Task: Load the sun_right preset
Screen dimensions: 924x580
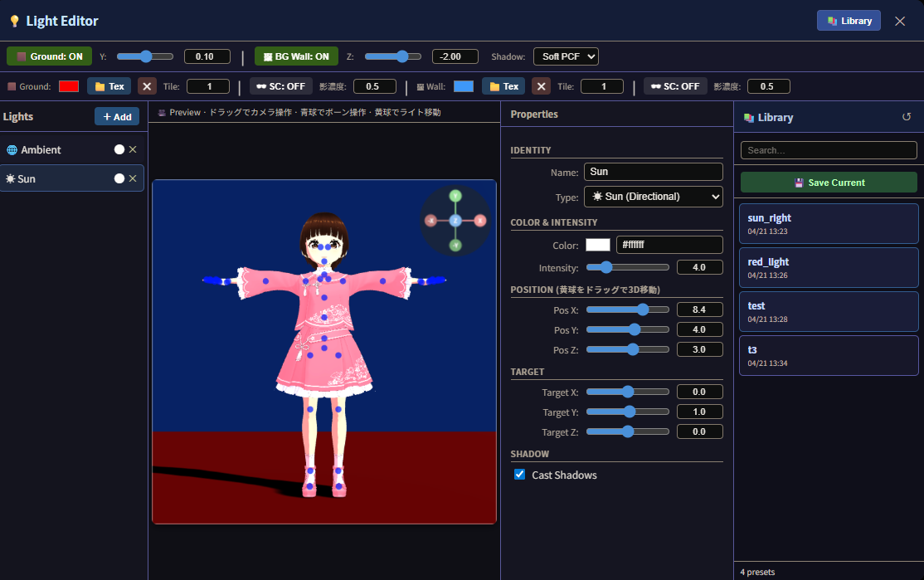Action: click(x=829, y=224)
